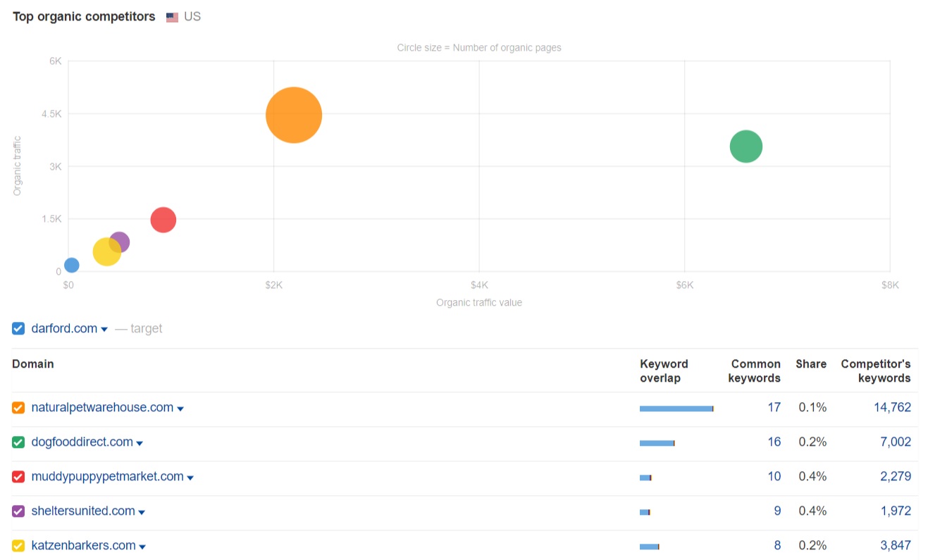Open dropdown arrow next to katzenbarkers.com
Screen dimensions: 928x560
(x=142, y=547)
